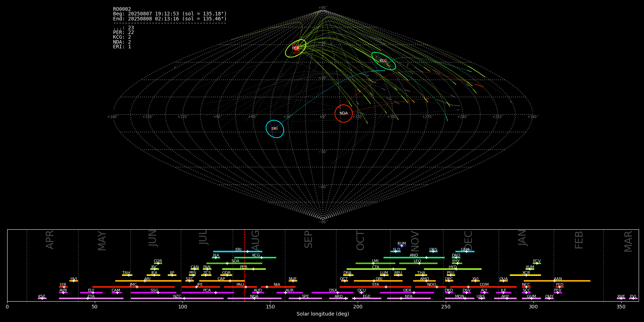Click the URS shower marker
Viewport: 644px width, 322px height.
(x=481, y=298)
